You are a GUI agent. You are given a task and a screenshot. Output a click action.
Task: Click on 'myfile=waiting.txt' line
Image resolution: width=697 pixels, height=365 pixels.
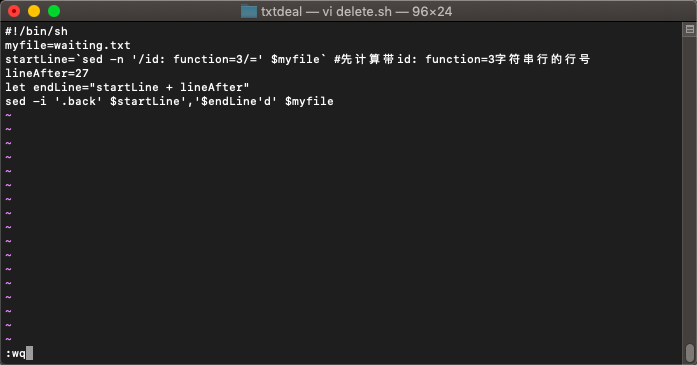click(68, 45)
